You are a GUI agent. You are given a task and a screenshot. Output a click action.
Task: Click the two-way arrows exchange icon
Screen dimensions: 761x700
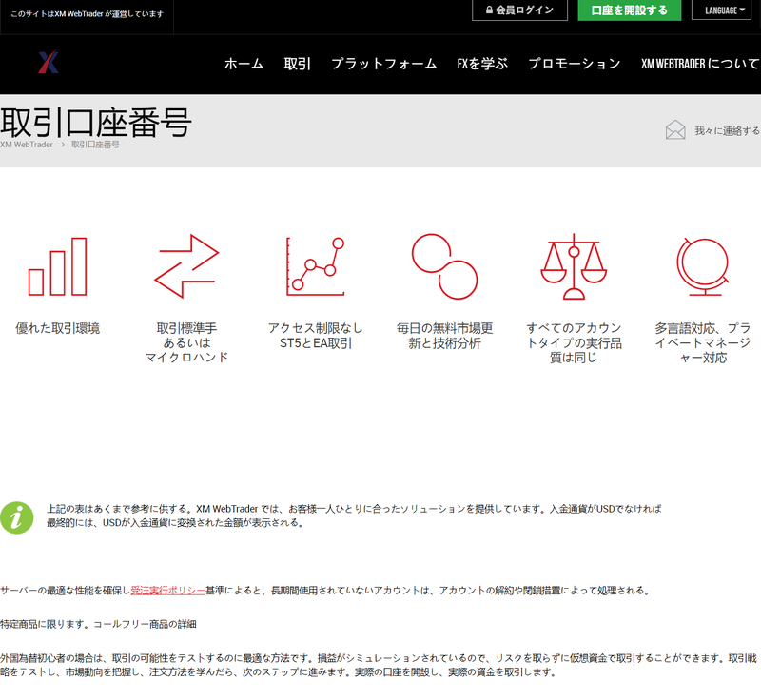tap(186, 266)
